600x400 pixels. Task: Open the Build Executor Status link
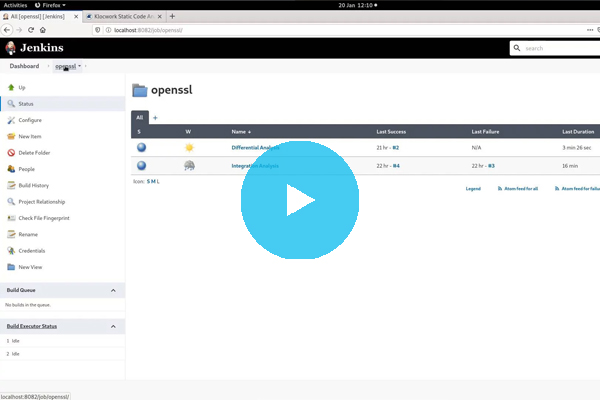tap(32, 326)
